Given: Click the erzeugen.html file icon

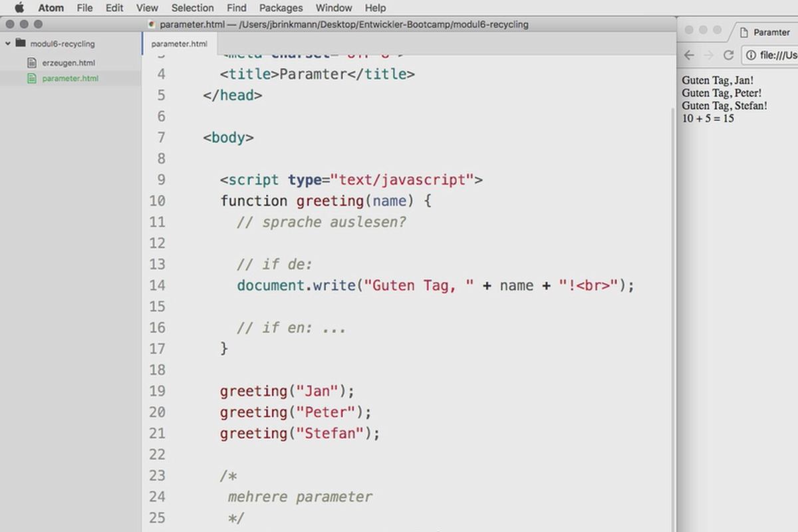Looking at the screenshot, I should pyautogui.click(x=31, y=63).
